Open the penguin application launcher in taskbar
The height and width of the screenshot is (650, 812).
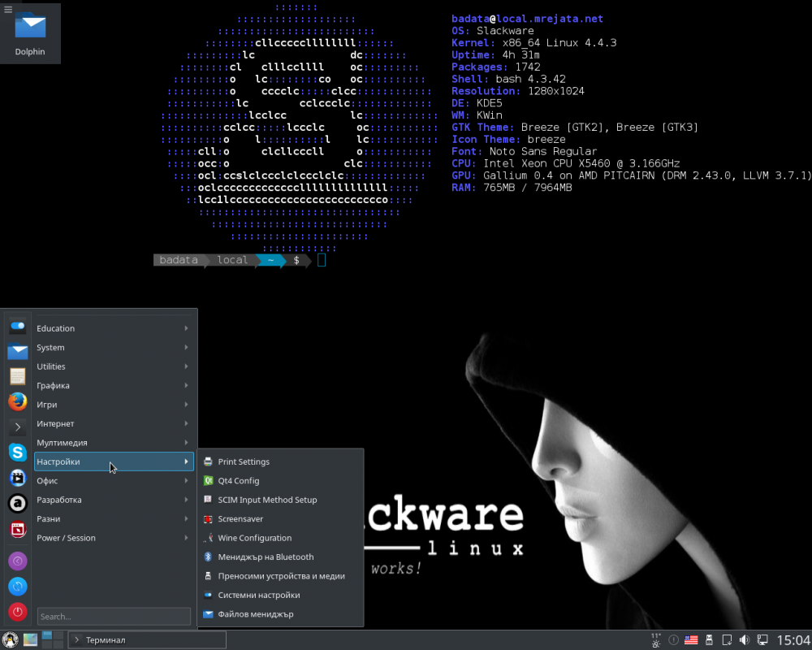point(9,640)
